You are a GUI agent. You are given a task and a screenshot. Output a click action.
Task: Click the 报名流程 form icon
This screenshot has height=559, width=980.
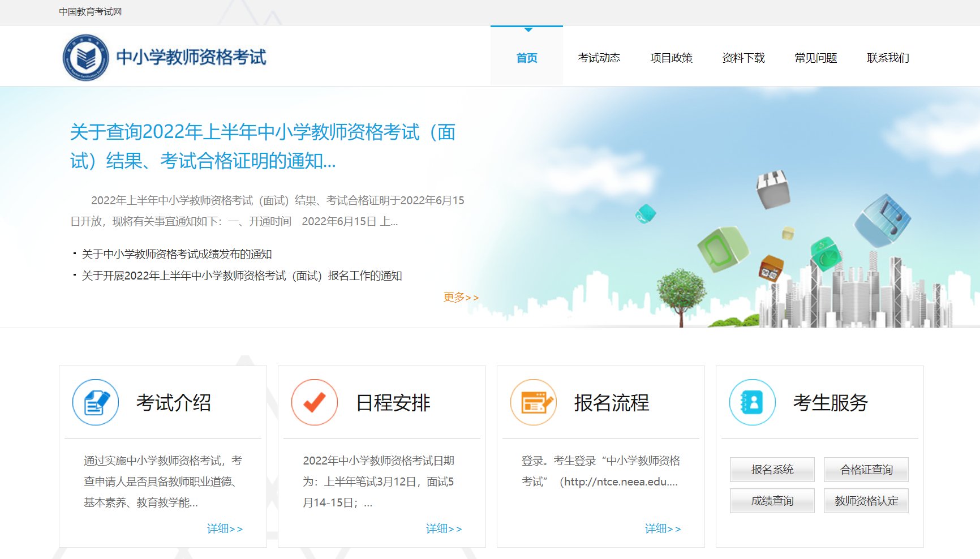[534, 402]
